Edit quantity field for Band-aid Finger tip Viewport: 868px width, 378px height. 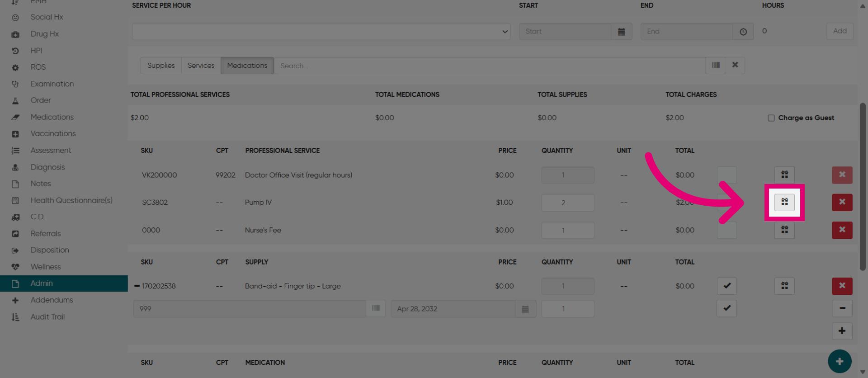[x=568, y=286]
